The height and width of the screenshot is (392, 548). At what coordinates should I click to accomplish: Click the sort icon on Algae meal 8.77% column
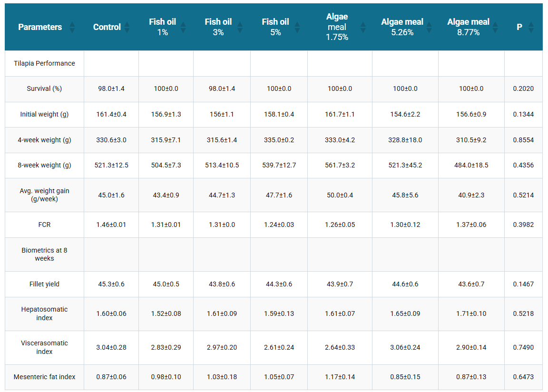click(x=495, y=27)
